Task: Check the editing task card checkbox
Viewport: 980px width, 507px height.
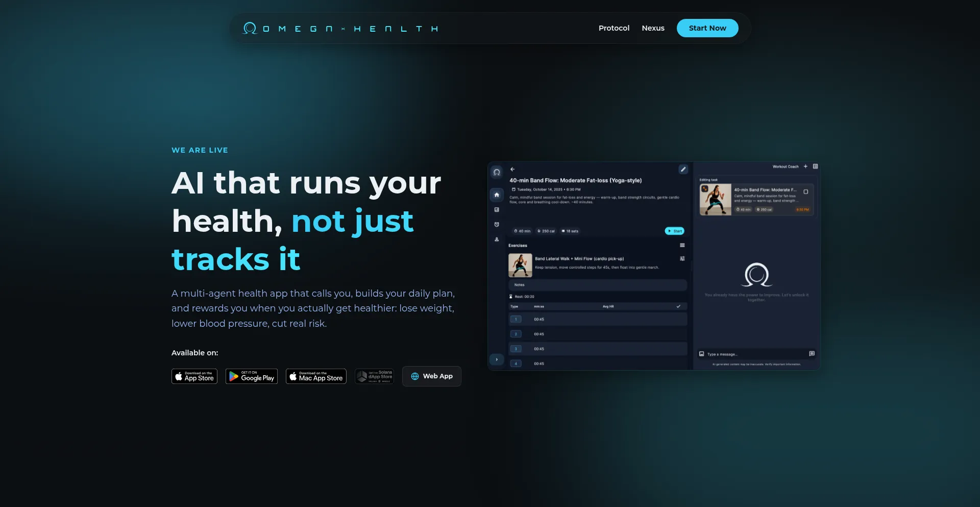Action: [805, 192]
